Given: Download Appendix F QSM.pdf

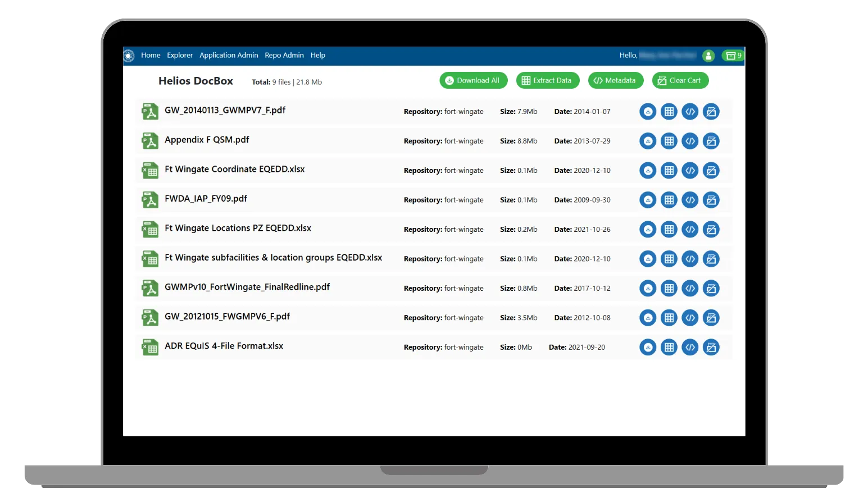Looking at the screenshot, I should click(x=648, y=141).
